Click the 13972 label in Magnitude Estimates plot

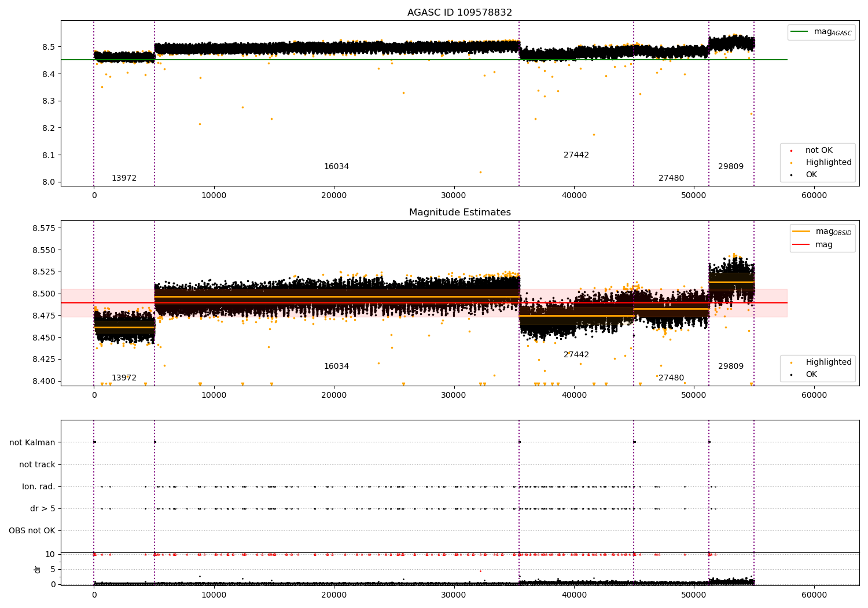(124, 378)
